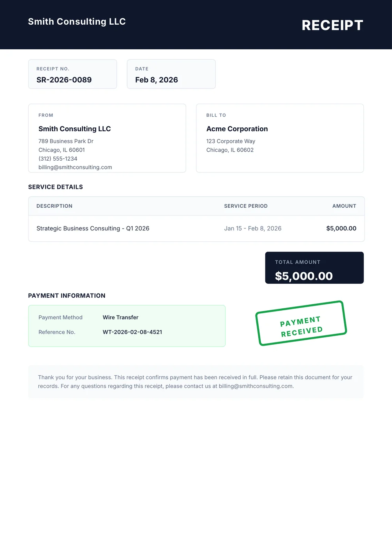Image resolution: width=392 pixels, height=554 pixels.
Task: Click the Total Amount $5,000.00 box
Action: click(x=314, y=268)
